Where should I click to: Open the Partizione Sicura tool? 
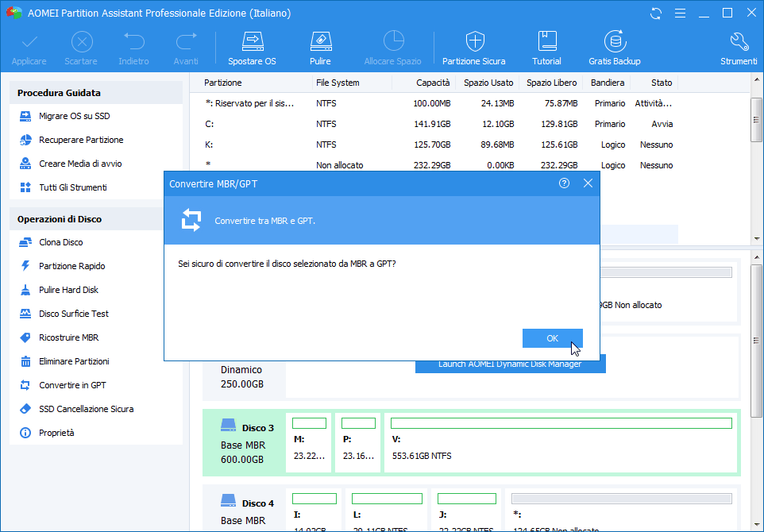point(473,48)
